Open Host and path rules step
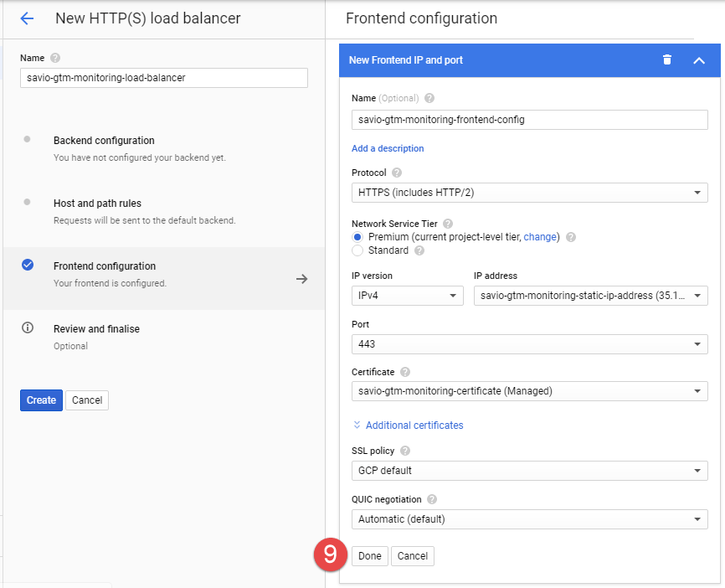This screenshot has height=588, width=725. [x=97, y=204]
